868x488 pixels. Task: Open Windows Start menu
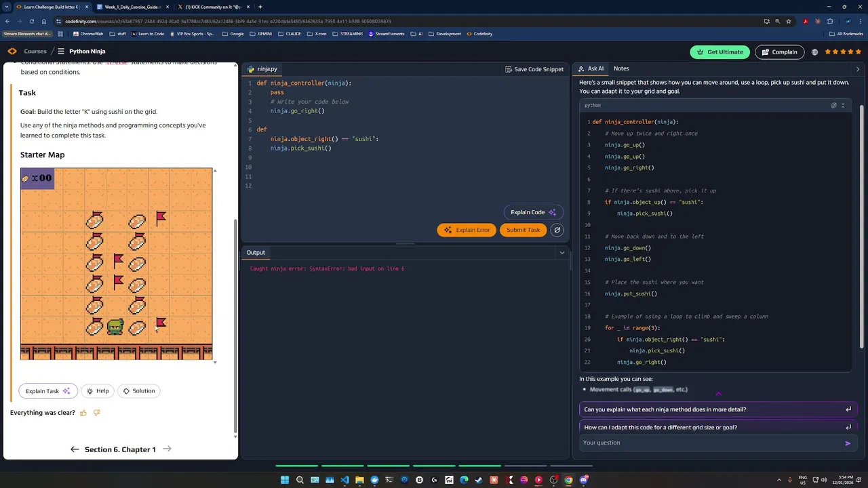pos(285,480)
